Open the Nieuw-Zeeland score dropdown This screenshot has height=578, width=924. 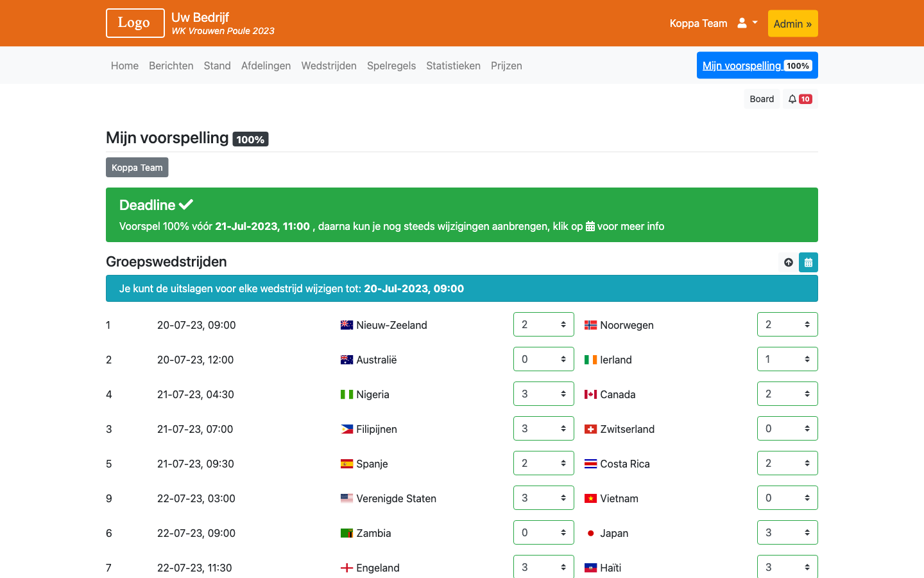coord(543,324)
